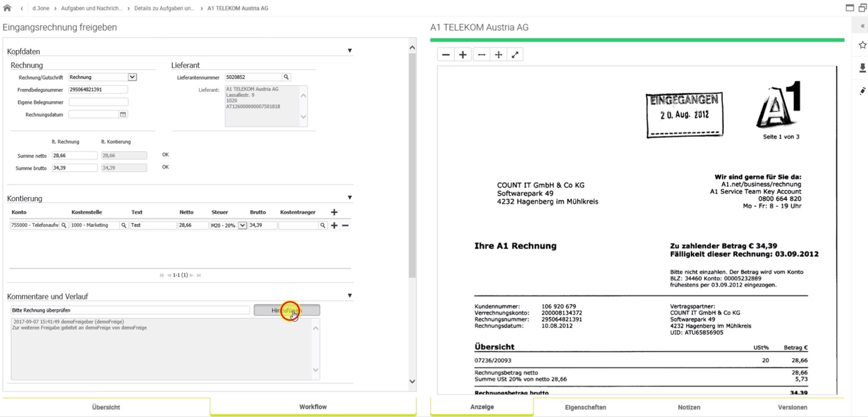Click the pencil edit icon in sidebar

[862, 91]
